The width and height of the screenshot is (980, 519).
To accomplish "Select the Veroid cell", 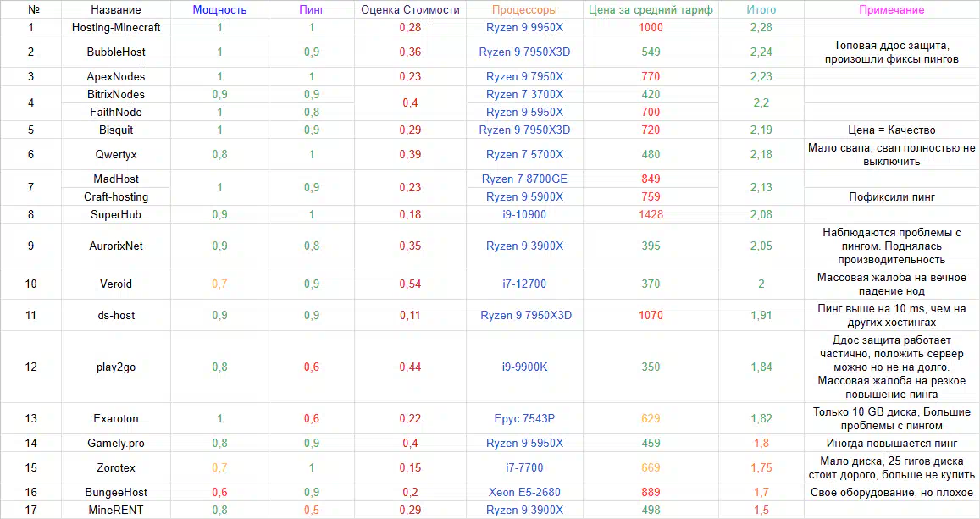I will (116, 284).
